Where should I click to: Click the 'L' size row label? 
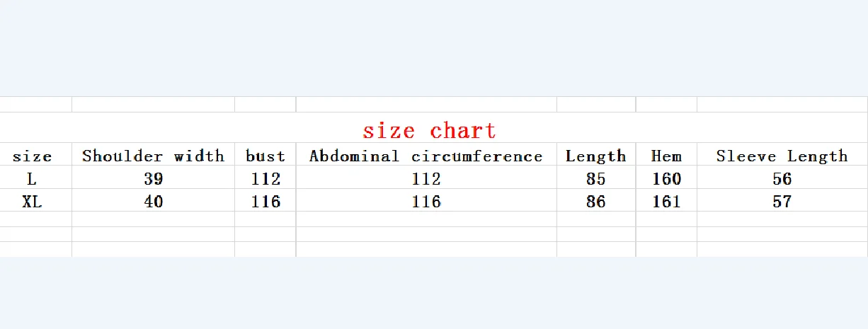click(32, 179)
